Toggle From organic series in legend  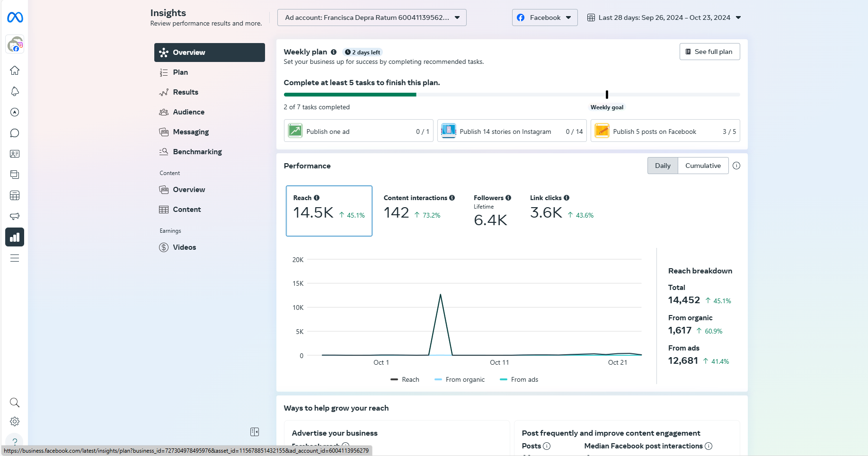tap(460, 379)
